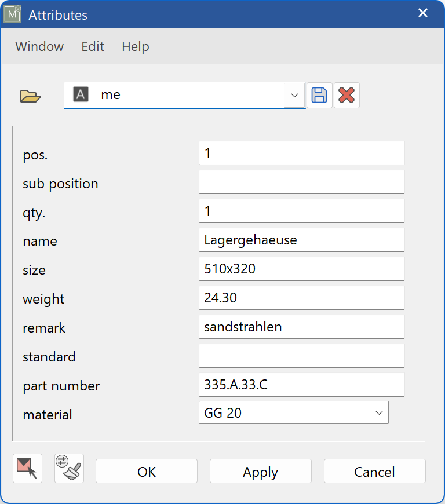Cancel the Attributes dialog
Screen dimensions: 445x504
(x=374, y=471)
